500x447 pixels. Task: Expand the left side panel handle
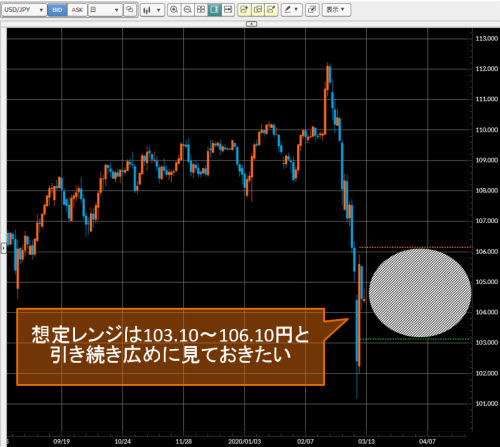coord(3,248)
